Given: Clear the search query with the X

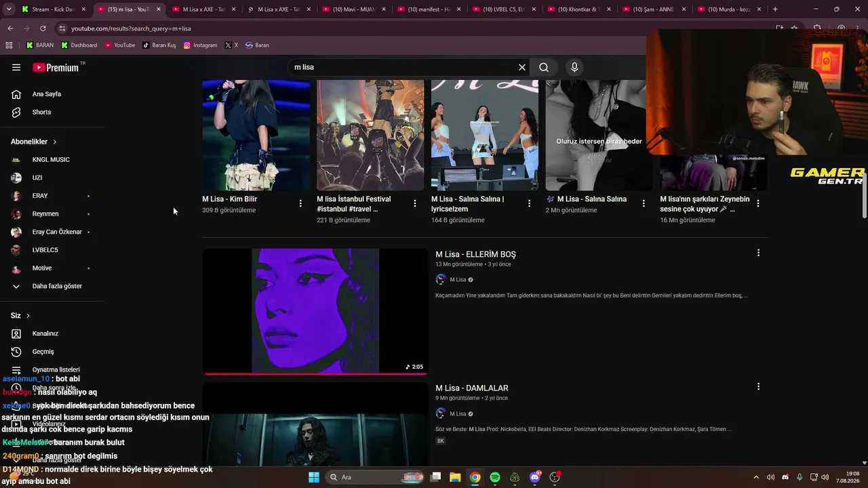Looking at the screenshot, I should tap(522, 67).
